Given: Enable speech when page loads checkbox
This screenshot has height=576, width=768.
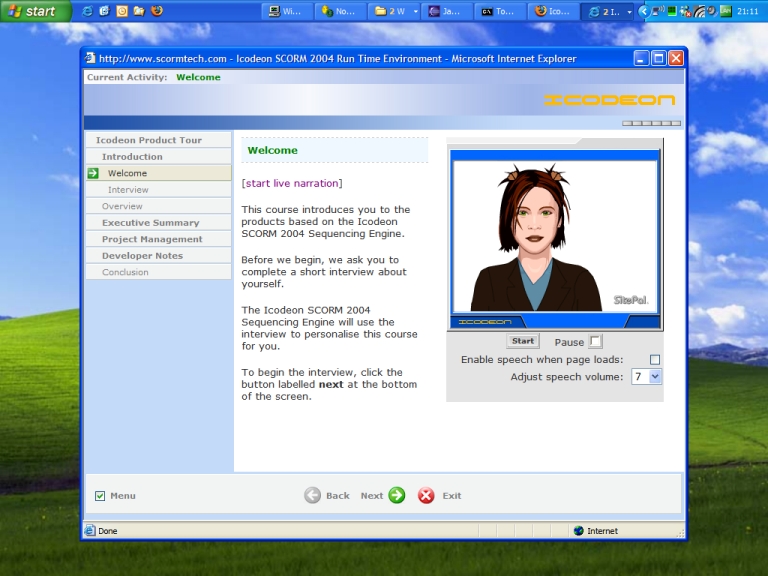Looking at the screenshot, I should pos(654,360).
